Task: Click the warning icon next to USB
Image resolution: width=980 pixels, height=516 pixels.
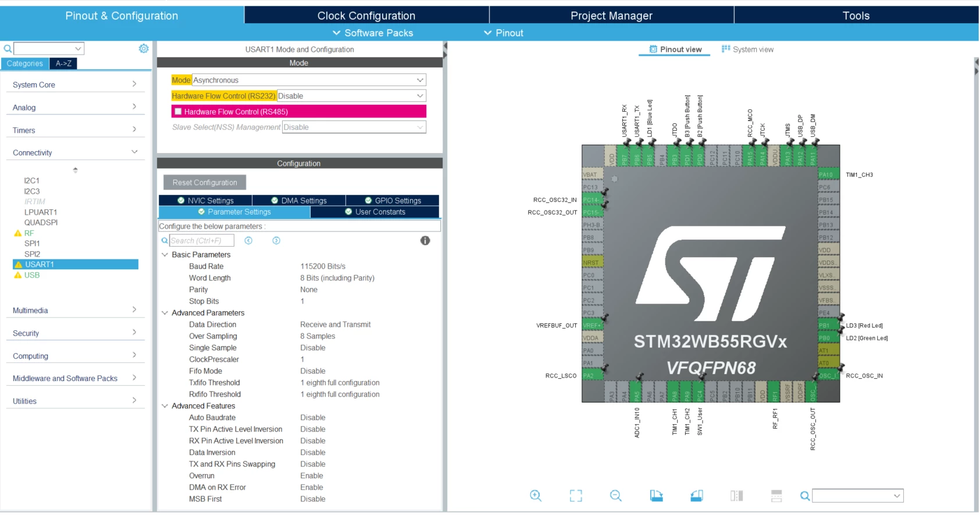Action: [17, 275]
